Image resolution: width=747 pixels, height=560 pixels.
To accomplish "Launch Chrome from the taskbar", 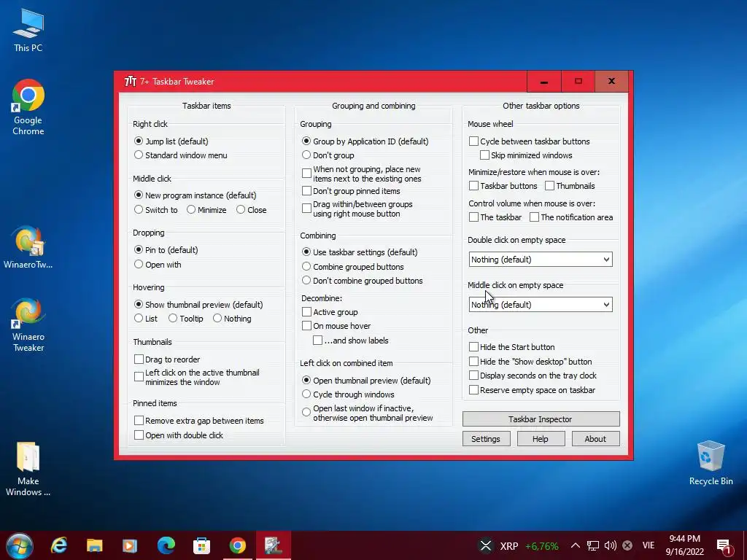I will [x=237, y=545].
